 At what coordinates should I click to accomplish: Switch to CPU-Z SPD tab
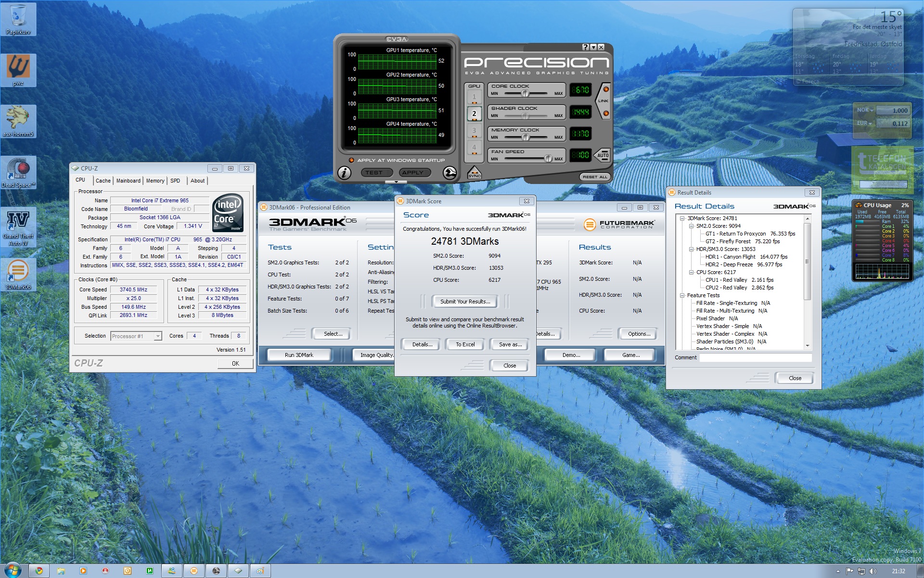coord(175,181)
